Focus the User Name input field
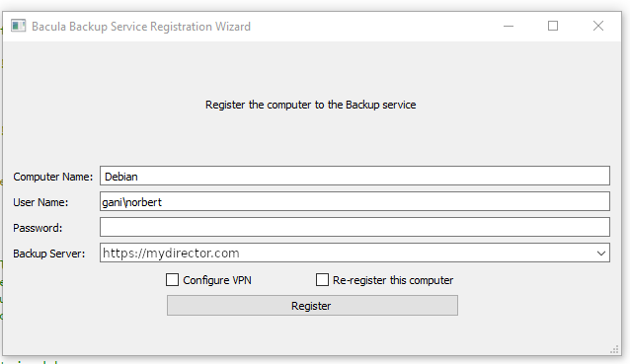Viewport: 630px width, 364px height. coord(354,201)
